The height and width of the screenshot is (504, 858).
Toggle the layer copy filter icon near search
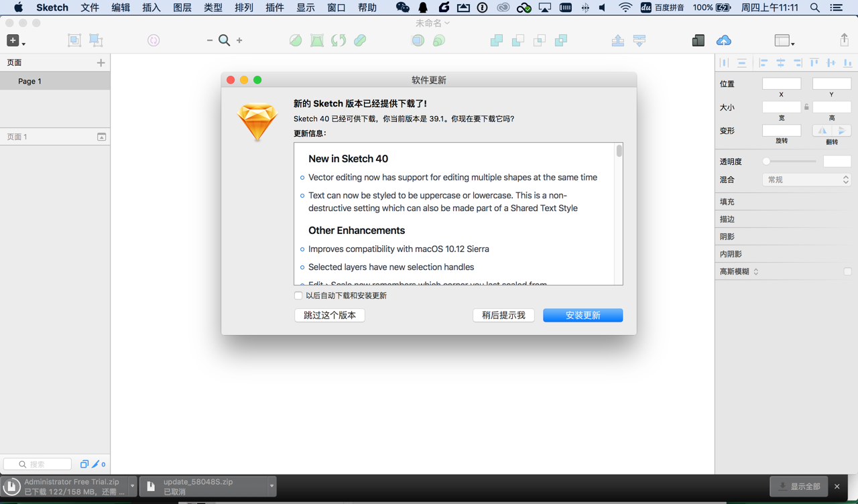tap(84, 464)
